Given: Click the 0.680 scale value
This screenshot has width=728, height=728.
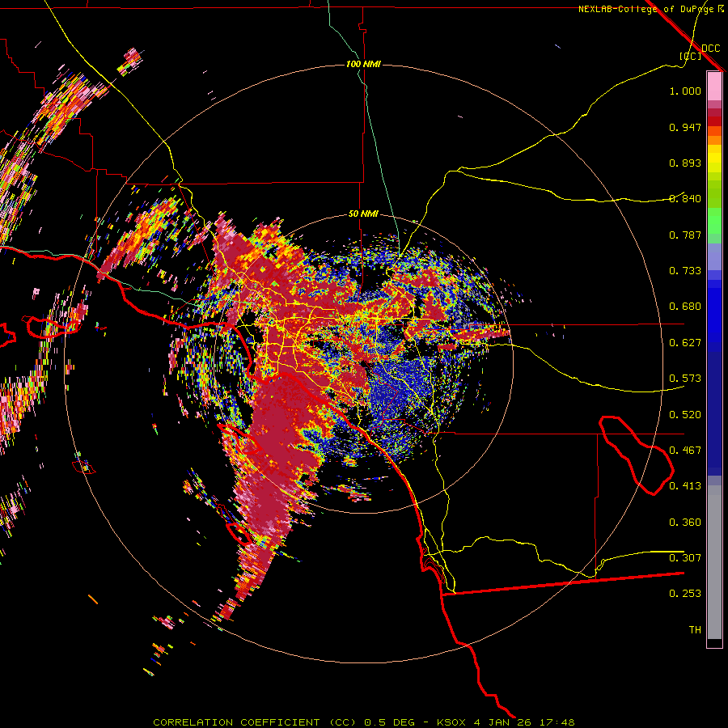Looking at the screenshot, I should coord(685,307).
